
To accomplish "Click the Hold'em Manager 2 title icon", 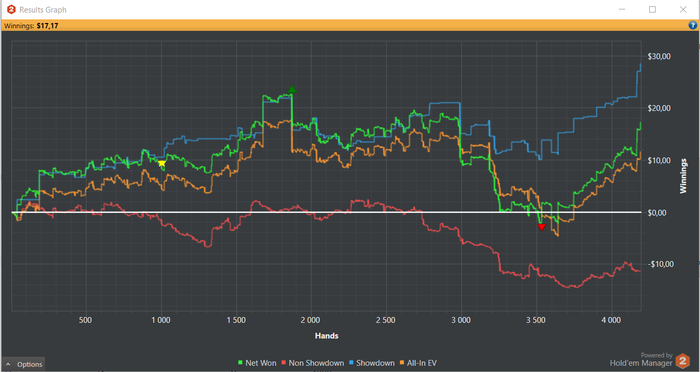I will tap(11, 9).
